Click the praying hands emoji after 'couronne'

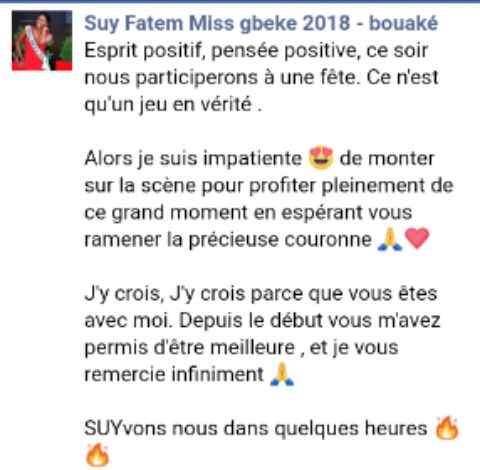click(390, 239)
